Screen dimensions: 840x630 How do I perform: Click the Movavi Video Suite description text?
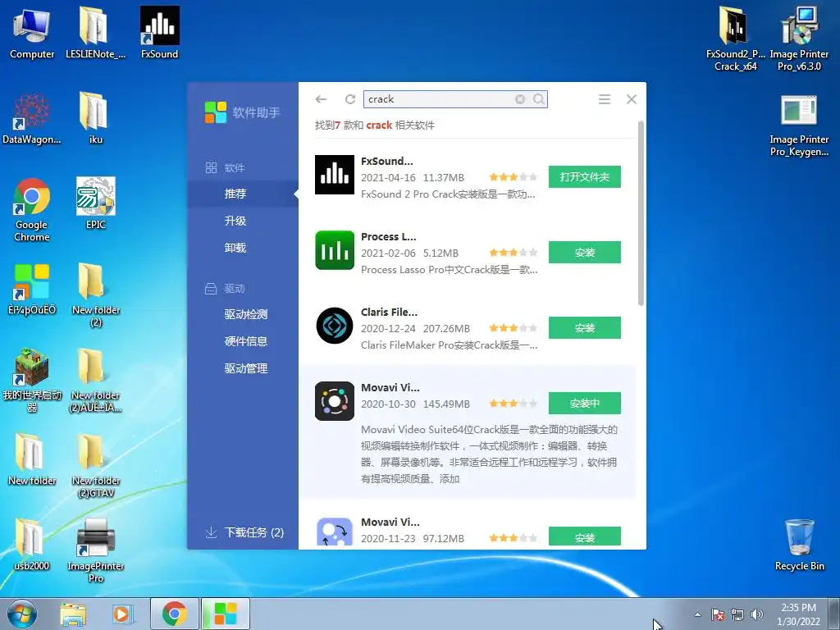tap(489, 454)
